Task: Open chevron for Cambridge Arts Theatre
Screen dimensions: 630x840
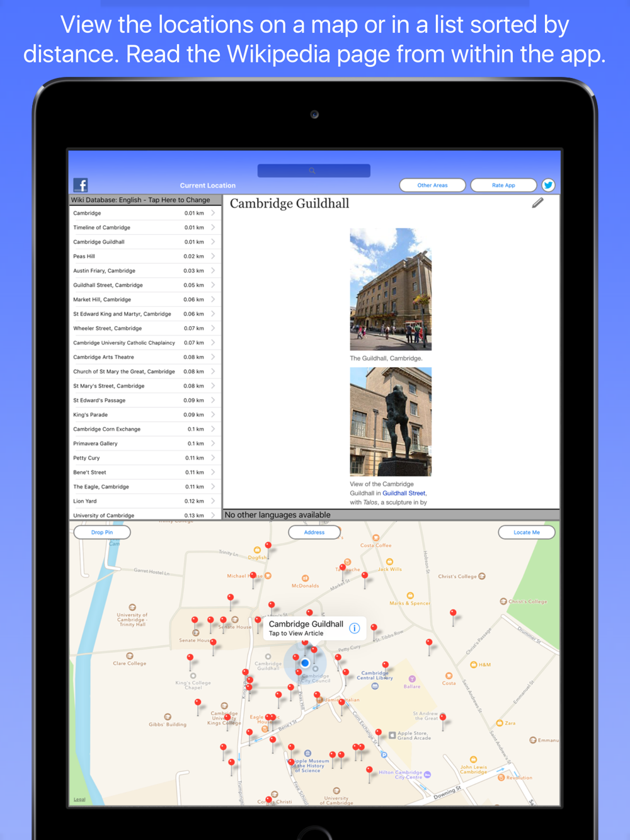Action: click(213, 357)
